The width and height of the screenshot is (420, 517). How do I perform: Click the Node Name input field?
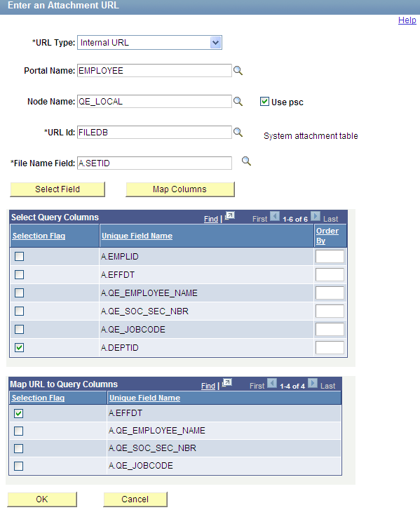(154, 102)
